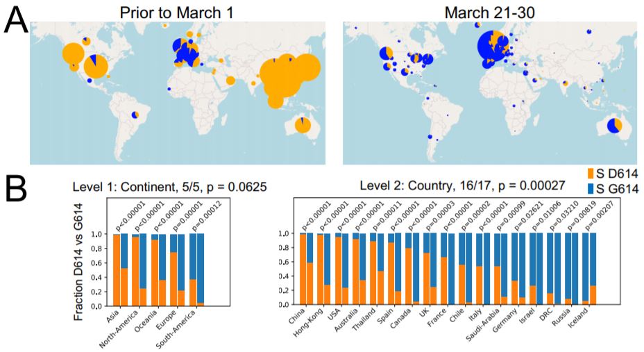Click the South-America axis label
The image size is (644, 352).
176,329
